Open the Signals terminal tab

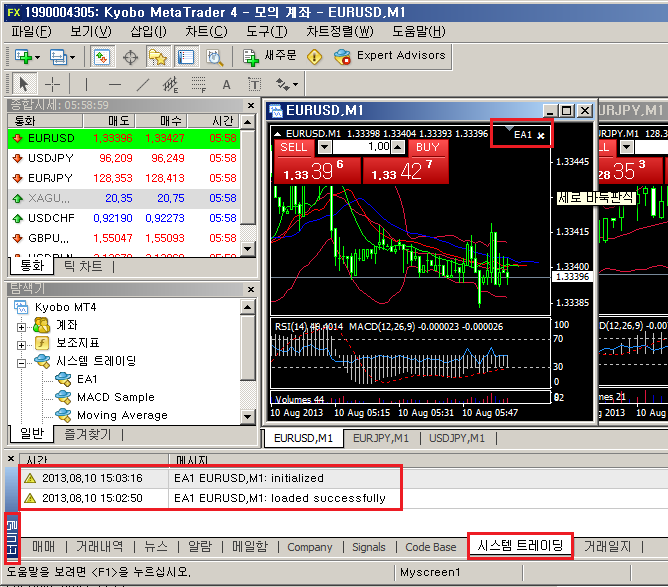coord(369,547)
